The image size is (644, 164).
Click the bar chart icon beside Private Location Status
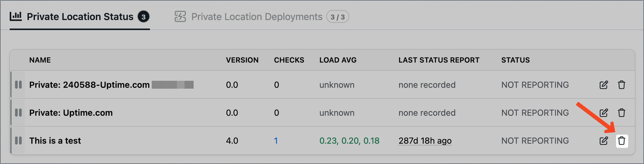(16, 16)
